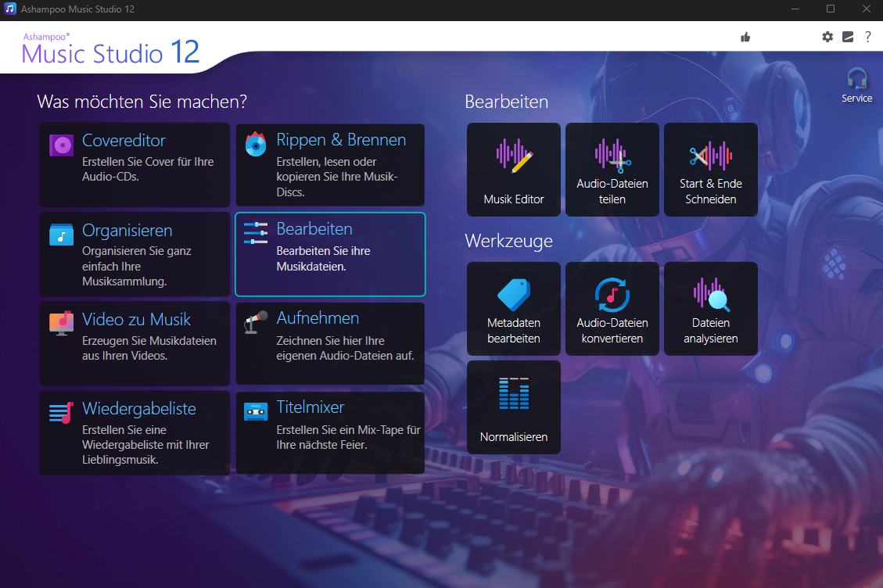Screen dimensions: 883x588
Task: Open Video zu Musik section
Action: tap(135, 343)
